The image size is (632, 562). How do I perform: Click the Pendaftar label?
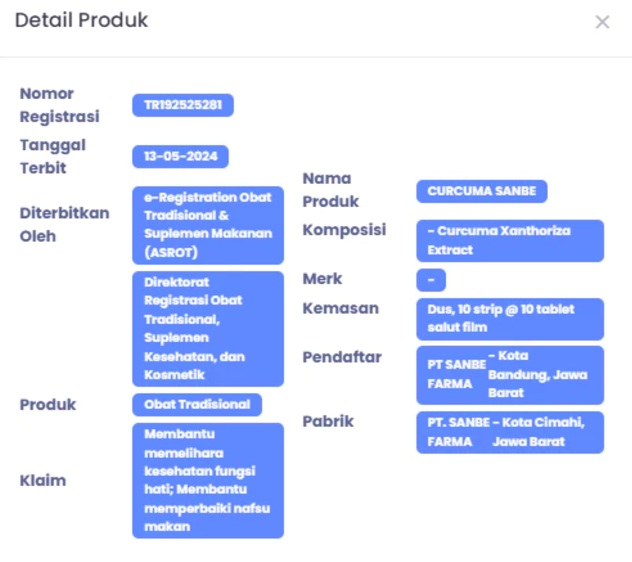tap(342, 357)
